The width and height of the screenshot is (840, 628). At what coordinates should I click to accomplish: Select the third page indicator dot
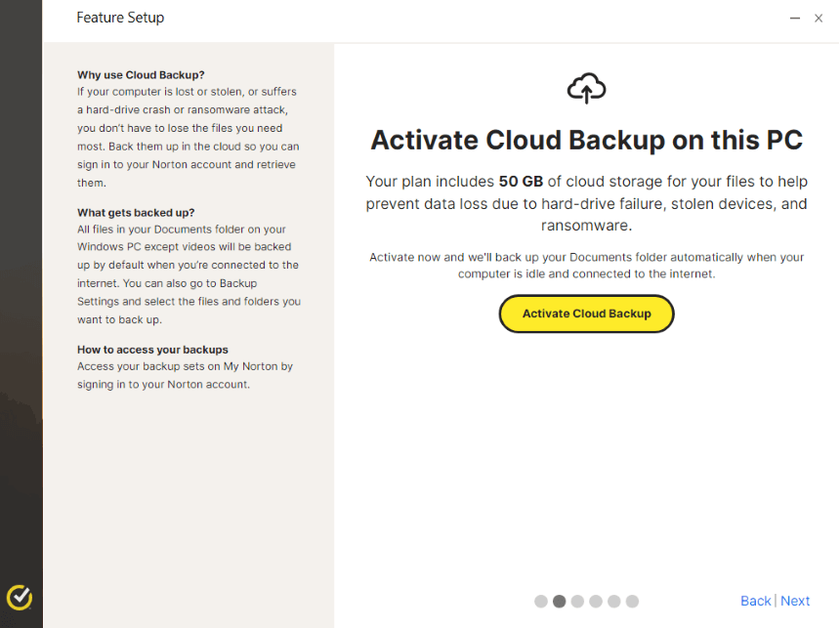tap(577, 602)
